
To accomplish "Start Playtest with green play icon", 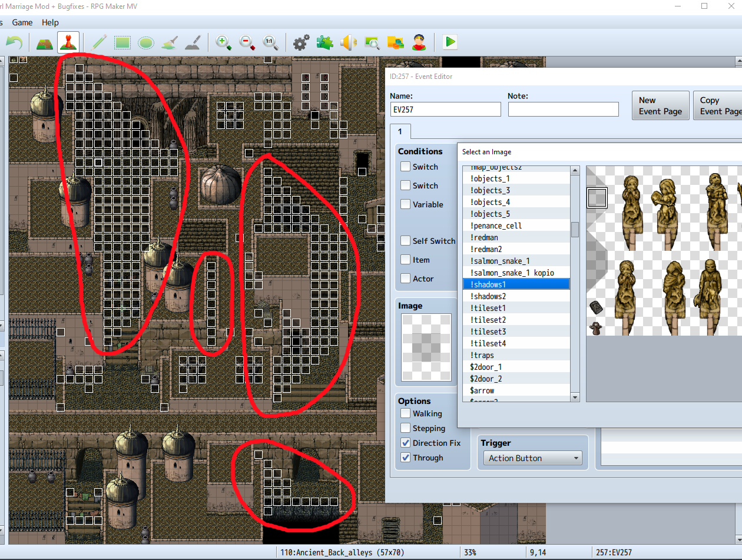I will [x=450, y=42].
